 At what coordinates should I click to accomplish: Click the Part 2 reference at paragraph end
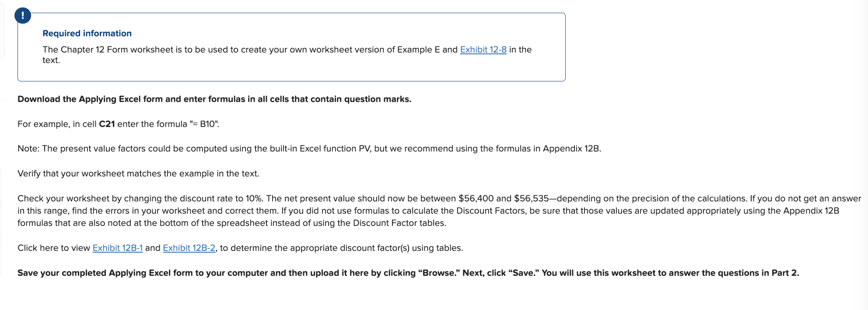[785, 273]
